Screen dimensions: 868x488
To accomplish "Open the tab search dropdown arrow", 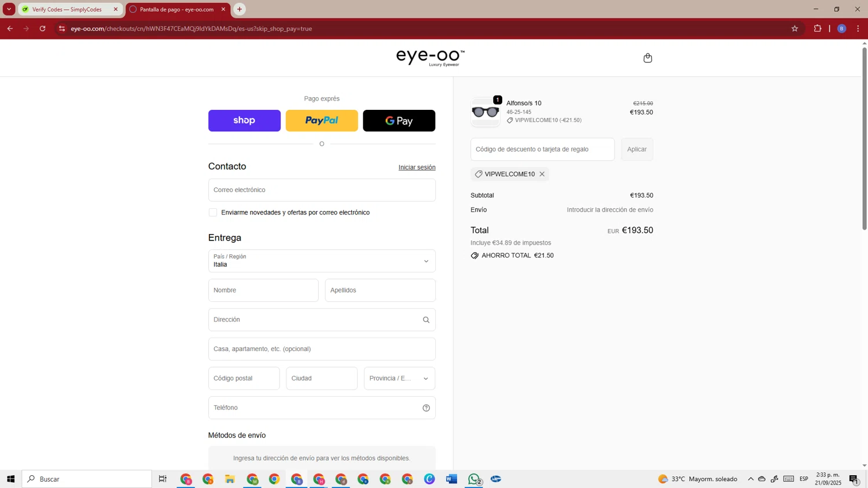I will point(9,9).
